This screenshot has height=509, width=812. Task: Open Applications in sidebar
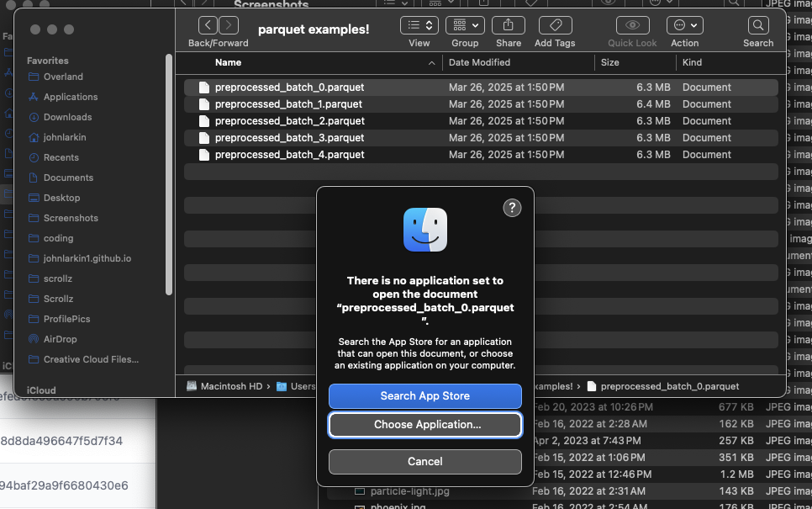coord(71,97)
